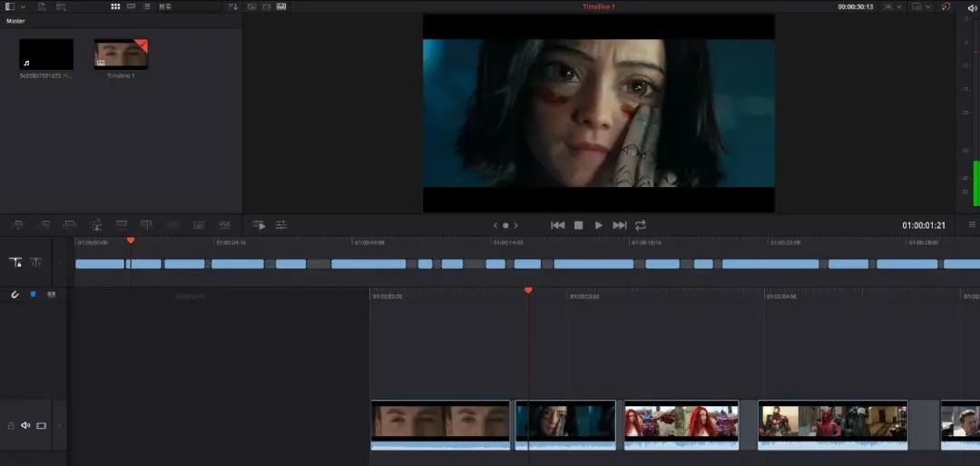Viewport: 980px width, 466px height.
Task: Mute audio with the speaker icon
Action: click(x=972, y=7)
